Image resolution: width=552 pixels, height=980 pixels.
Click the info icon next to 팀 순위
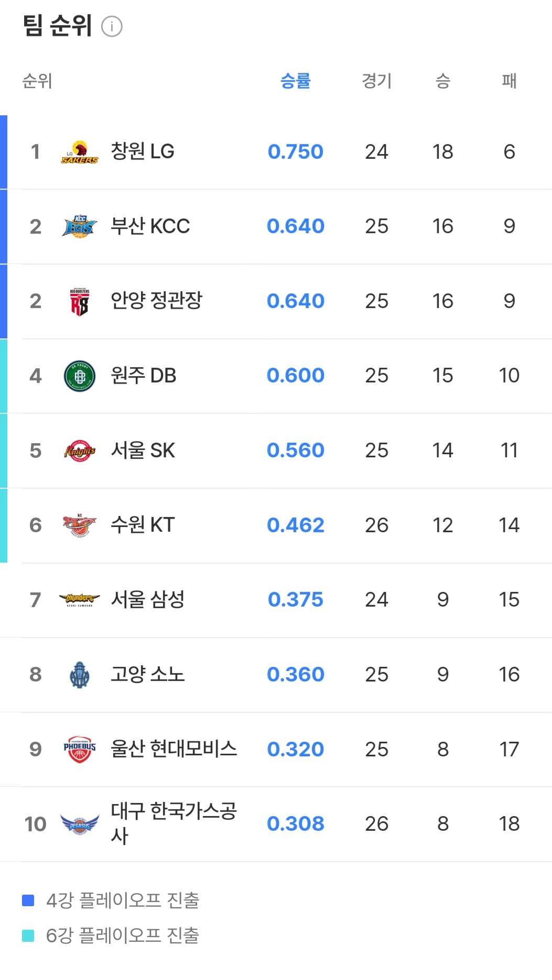[x=112, y=26]
